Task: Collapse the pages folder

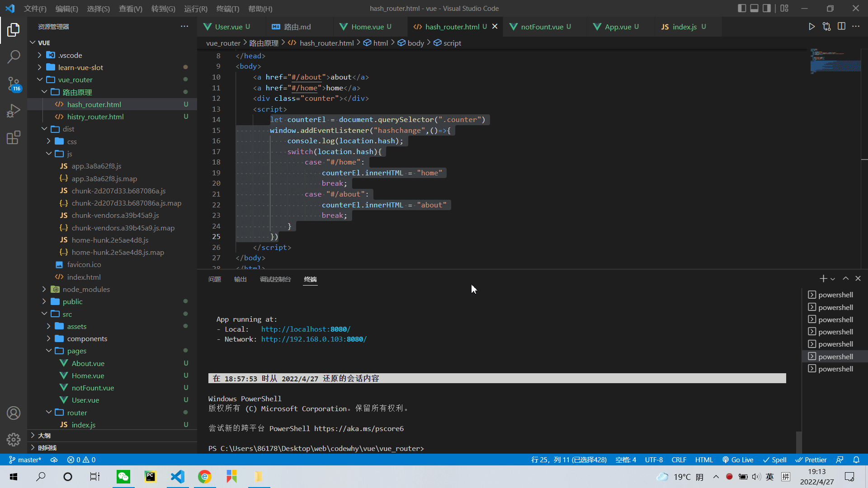Action: (x=112, y=351)
